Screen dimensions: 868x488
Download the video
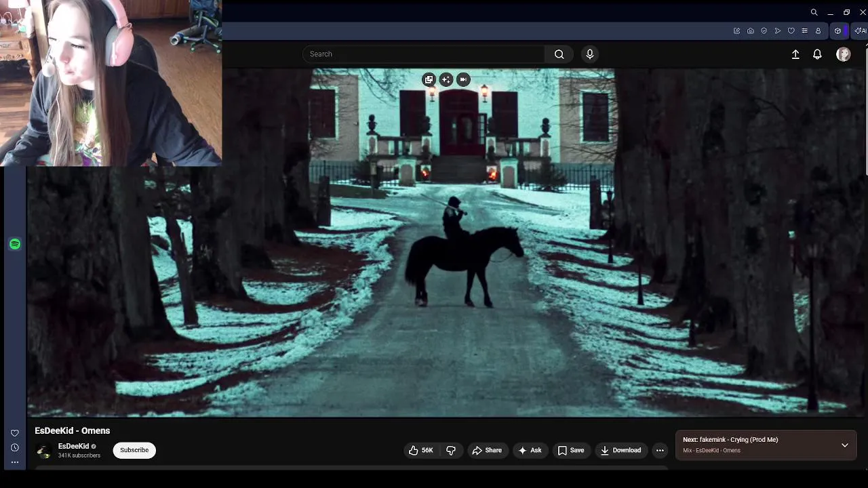coord(620,450)
